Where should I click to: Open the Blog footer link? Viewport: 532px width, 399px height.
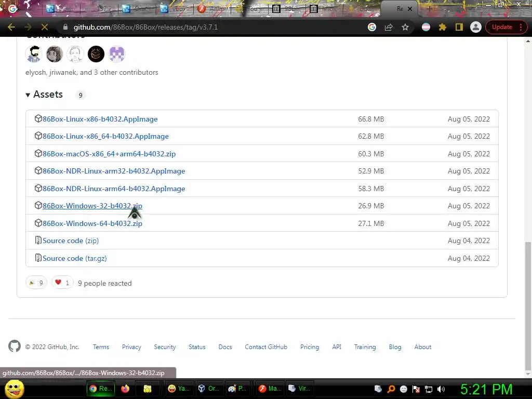coord(395,347)
